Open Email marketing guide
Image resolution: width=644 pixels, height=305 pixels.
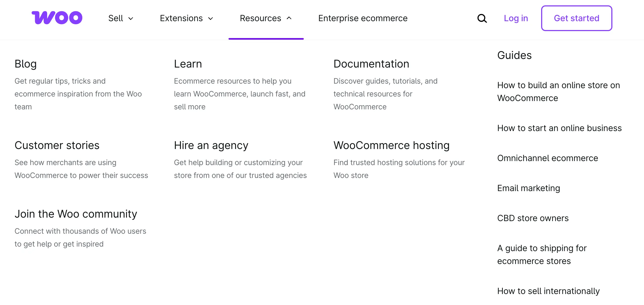[x=529, y=188]
